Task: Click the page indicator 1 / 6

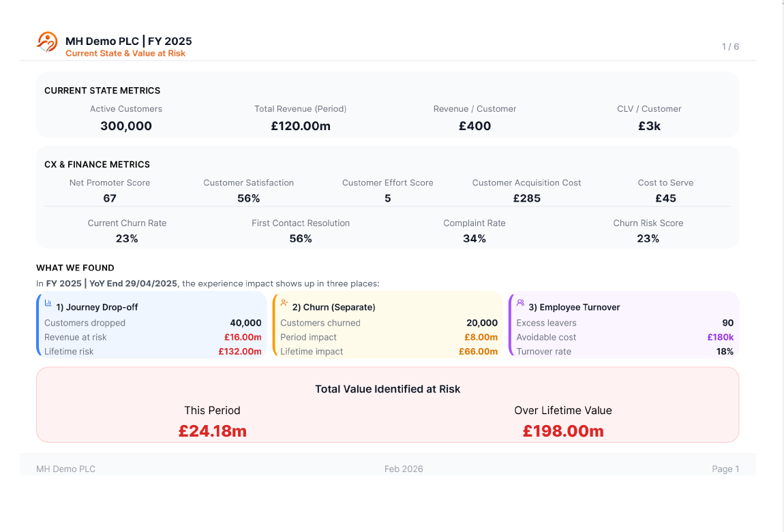Action: (x=730, y=46)
